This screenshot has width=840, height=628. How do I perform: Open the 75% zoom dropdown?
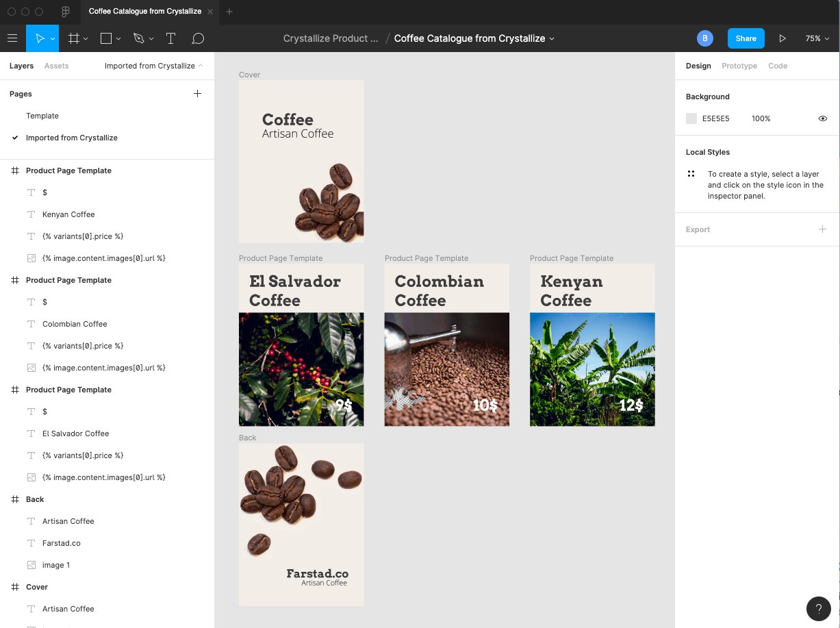(816, 38)
